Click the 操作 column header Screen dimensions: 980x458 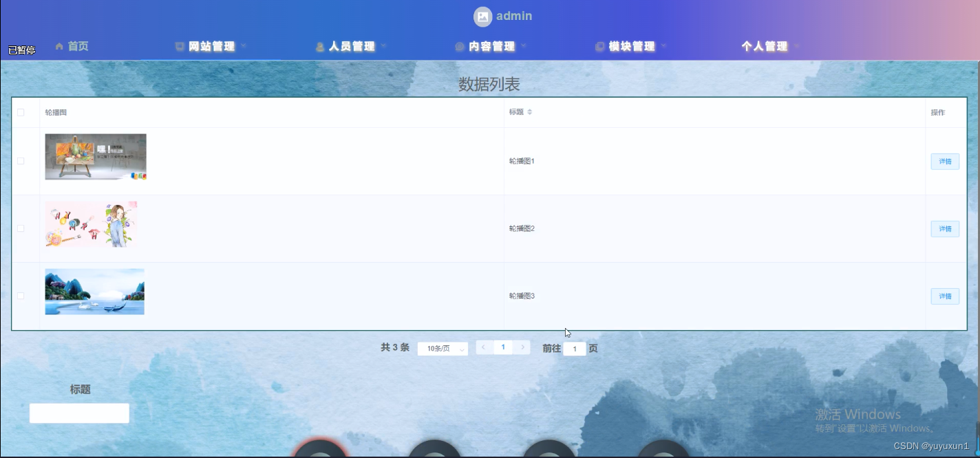(x=938, y=112)
